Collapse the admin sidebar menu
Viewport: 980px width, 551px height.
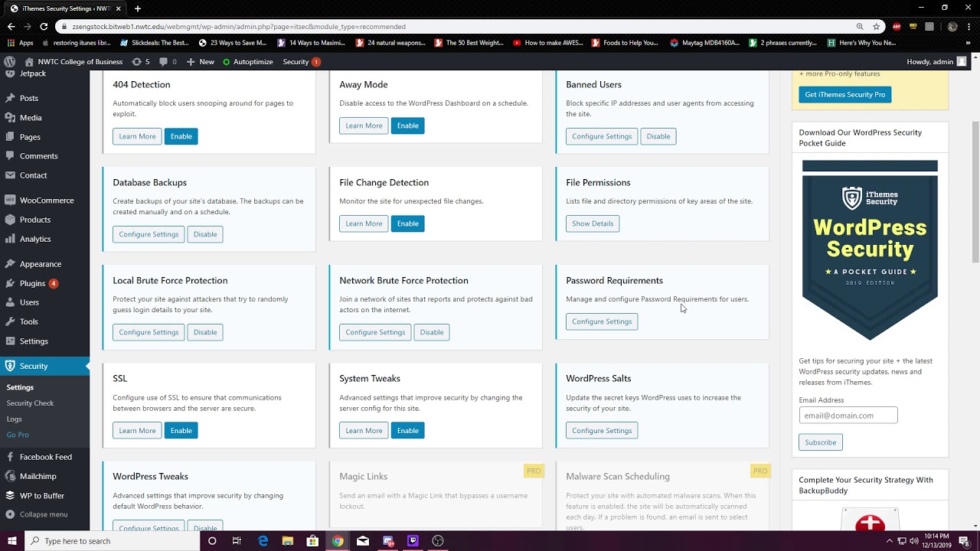[x=37, y=514]
